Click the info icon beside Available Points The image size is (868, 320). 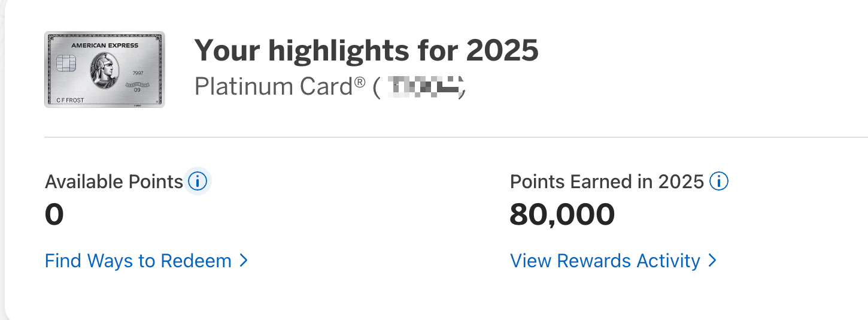click(198, 181)
